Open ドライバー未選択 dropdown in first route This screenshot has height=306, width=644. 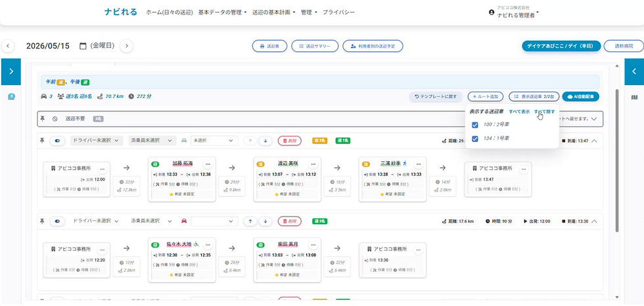coord(97,141)
